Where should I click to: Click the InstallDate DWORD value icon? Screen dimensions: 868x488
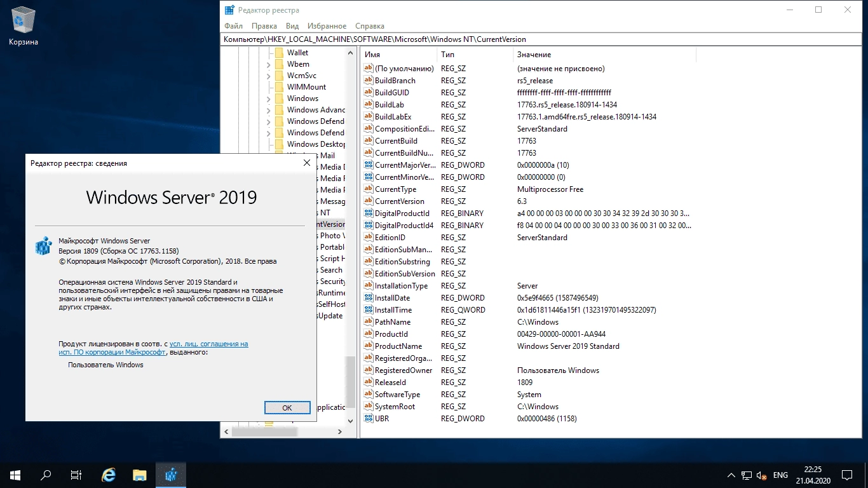(369, 298)
